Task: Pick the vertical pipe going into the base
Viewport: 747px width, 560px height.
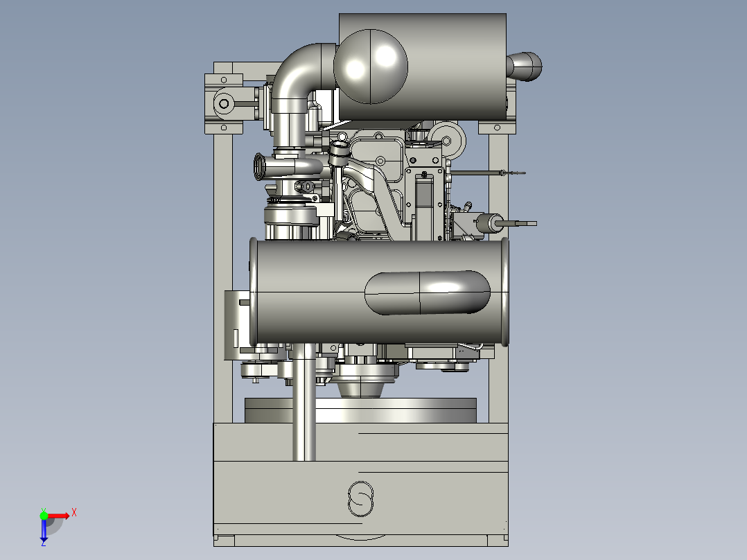Action: [304, 402]
